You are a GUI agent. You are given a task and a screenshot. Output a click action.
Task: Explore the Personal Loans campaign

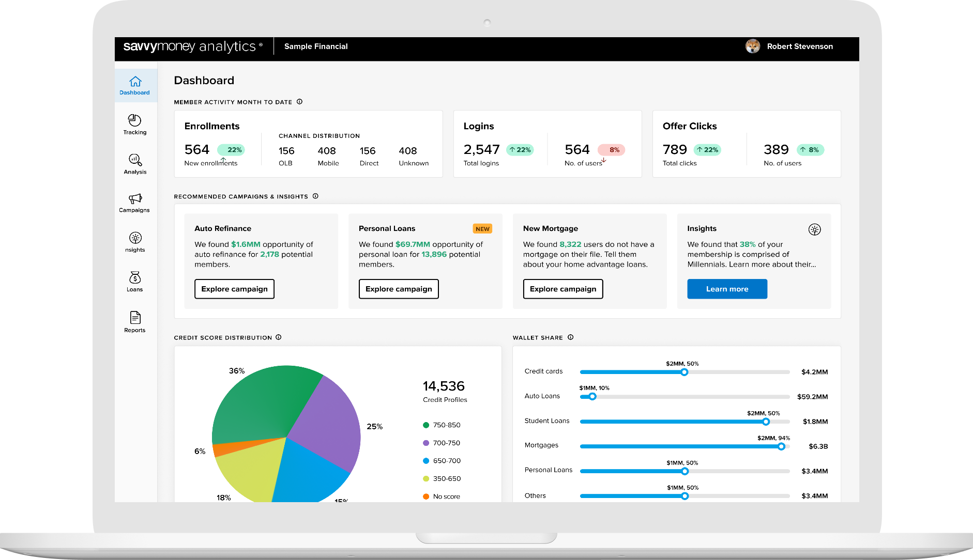pos(399,289)
